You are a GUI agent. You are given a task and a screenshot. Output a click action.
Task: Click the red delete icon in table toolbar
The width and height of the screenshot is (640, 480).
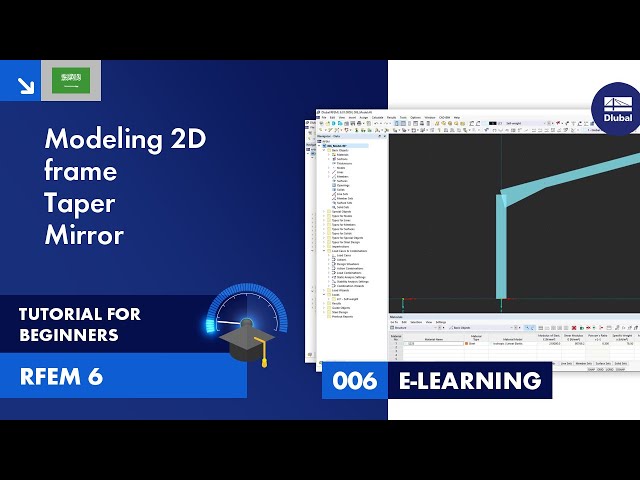[574, 328]
